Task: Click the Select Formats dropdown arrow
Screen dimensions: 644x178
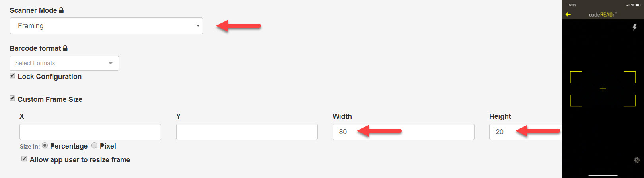Action: point(111,63)
